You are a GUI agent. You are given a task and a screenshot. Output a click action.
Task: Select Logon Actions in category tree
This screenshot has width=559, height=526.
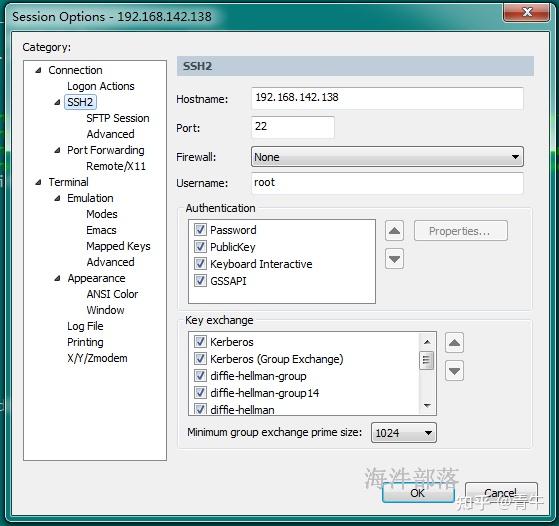[x=101, y=86]
